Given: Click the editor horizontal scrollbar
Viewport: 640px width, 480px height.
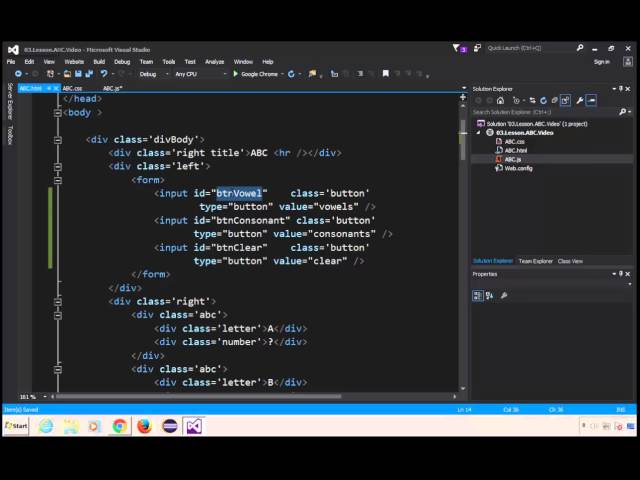Looking at the screenshot, I should click(198, 396).
